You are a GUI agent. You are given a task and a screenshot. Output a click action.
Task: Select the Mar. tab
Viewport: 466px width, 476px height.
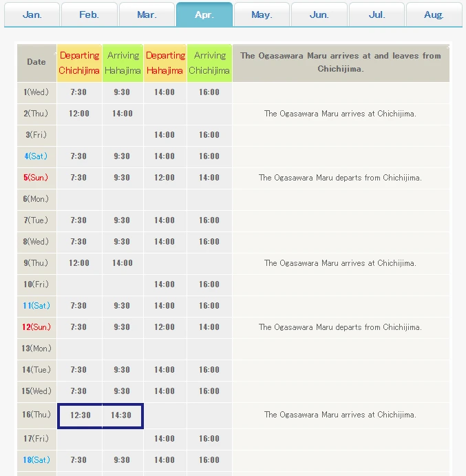coord(147,14)
